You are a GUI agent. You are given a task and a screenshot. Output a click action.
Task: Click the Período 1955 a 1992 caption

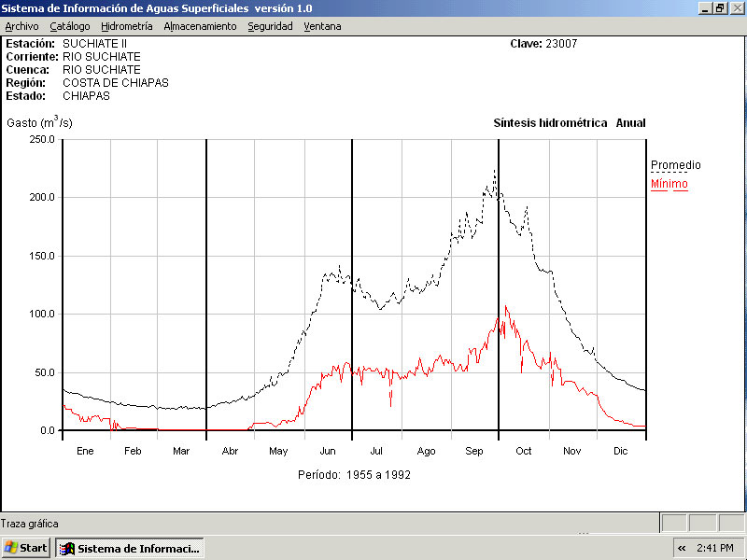tap(354, 474)
